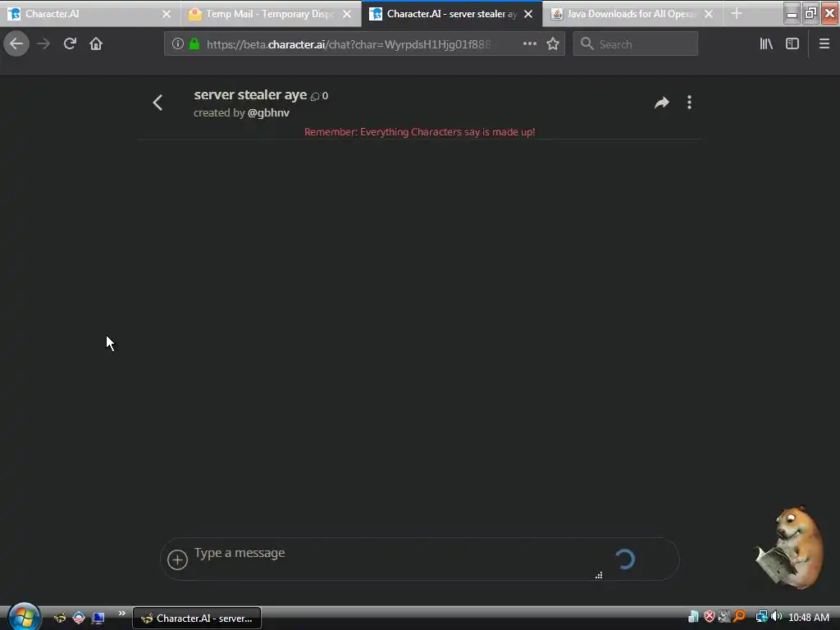Focus the browser Search box
The height and width of the screenshot is (630, 840).
click(636, 44)
